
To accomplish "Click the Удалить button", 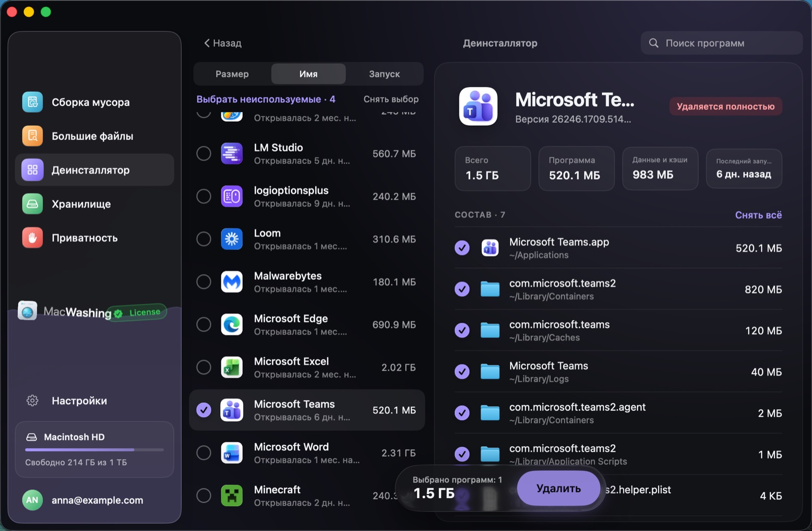I will (559, 488).
